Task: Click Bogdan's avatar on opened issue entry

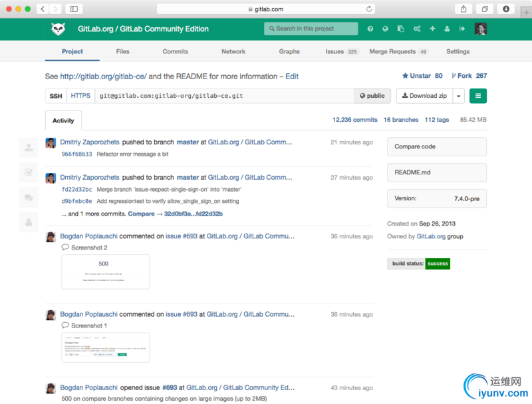Action: pos(51,389)
